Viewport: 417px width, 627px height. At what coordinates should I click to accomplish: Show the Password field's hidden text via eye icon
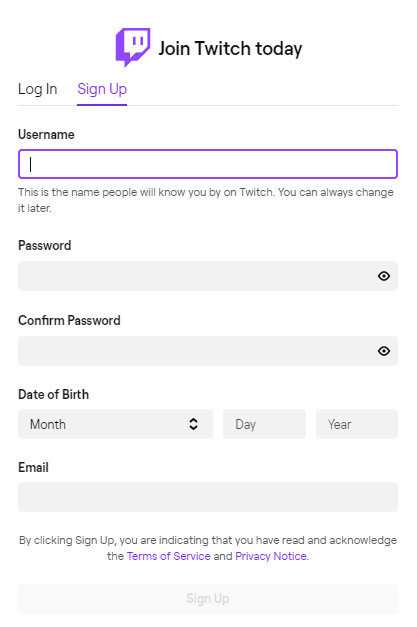click(384, 276)
